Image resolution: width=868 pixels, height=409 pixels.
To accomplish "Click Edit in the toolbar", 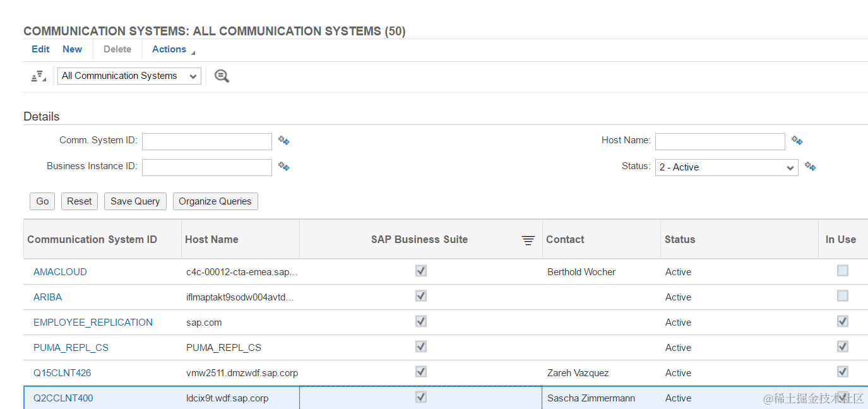I will (40, 49).
